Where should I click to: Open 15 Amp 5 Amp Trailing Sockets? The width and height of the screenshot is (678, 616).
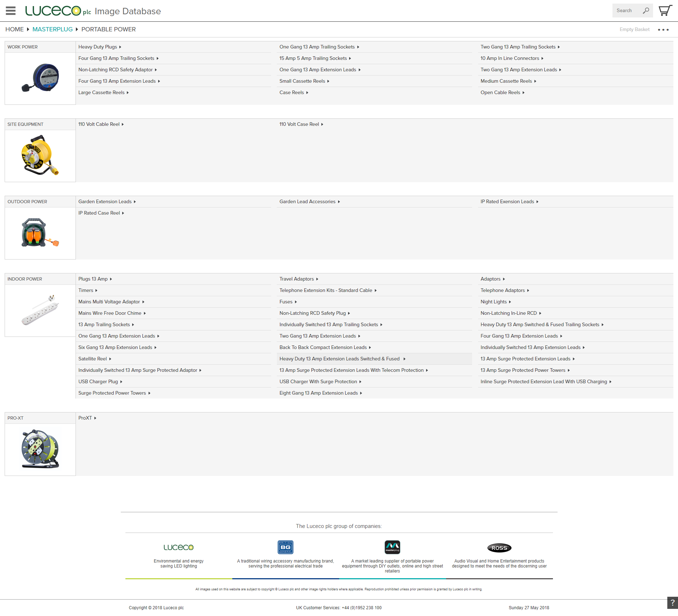(x=315, y=58)
